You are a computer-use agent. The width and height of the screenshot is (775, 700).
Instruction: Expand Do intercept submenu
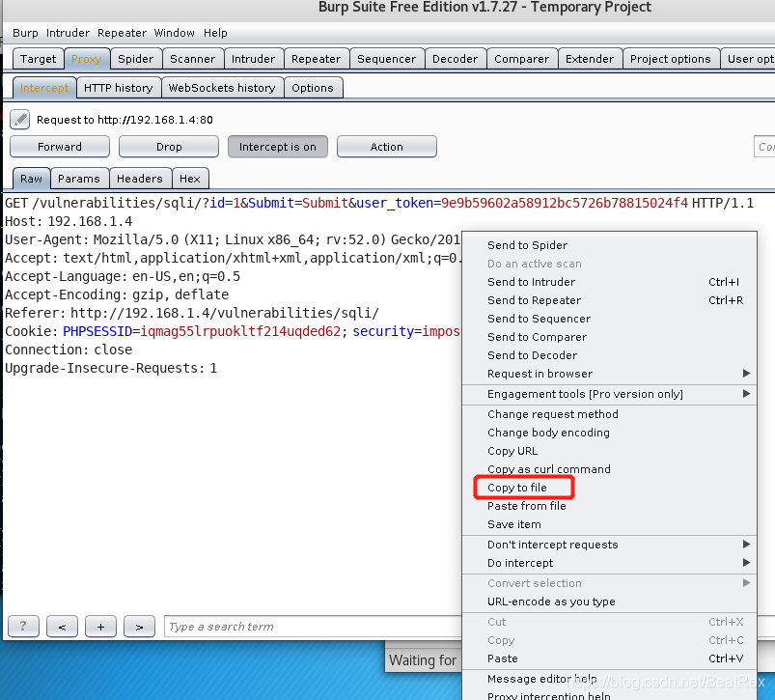609,563
